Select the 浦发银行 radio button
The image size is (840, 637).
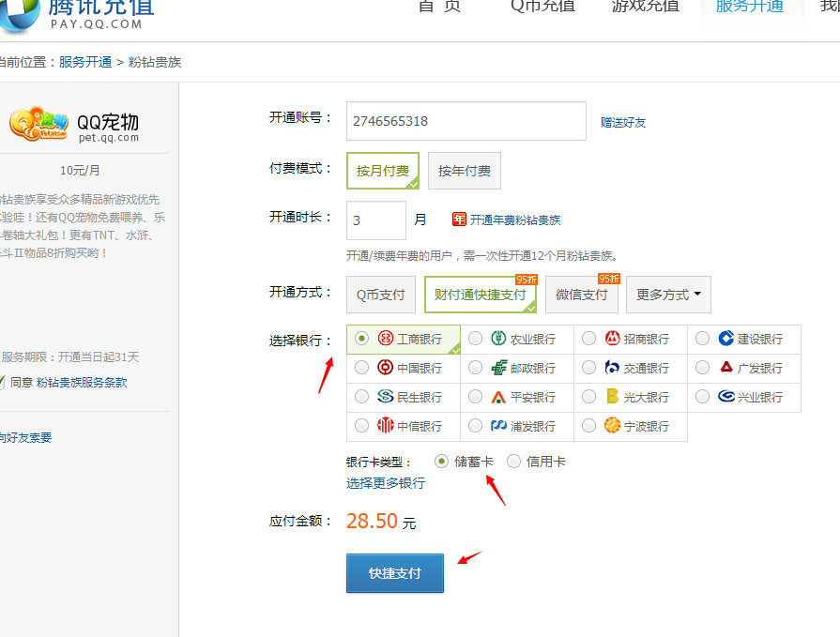click(475, 425)
